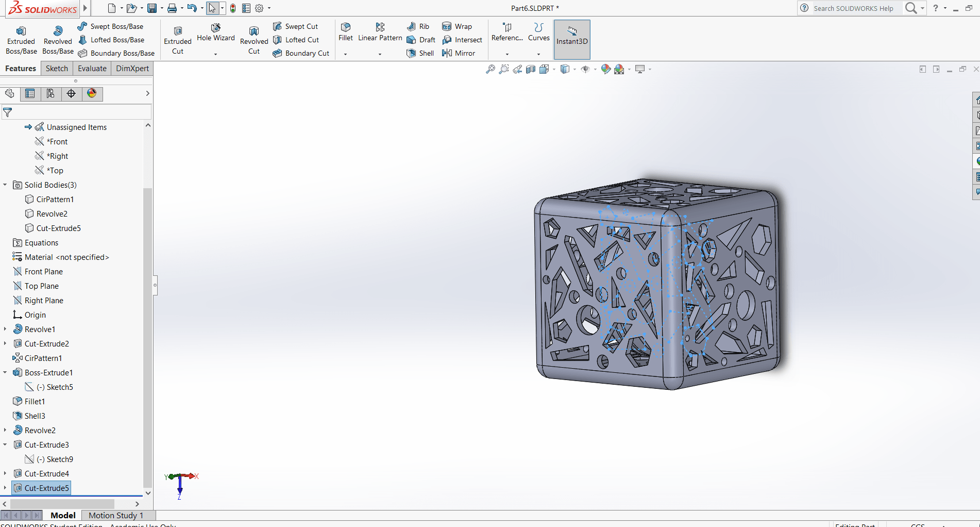
Task: Open the Curves dropdown arrow
Action: tap(538, 54)
